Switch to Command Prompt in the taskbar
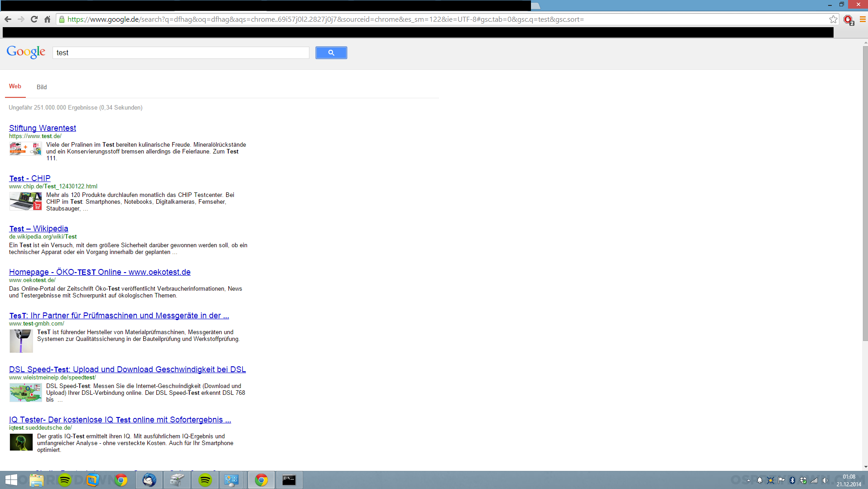This screenshot has height=489, width=868. coord(289,480)
